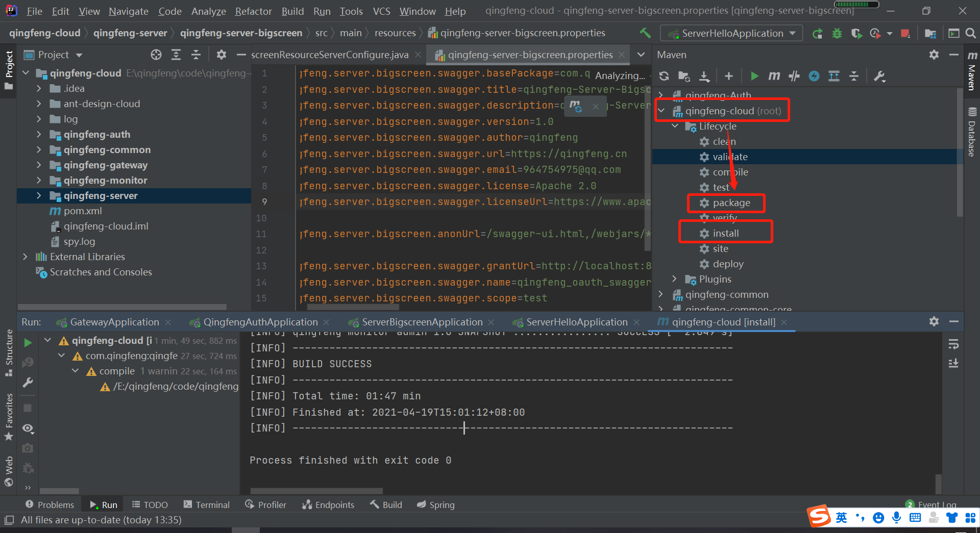Collapse qingfeng-cloud (root) in Maven panel
Screen dimensions: 980x533
(661, 111)
